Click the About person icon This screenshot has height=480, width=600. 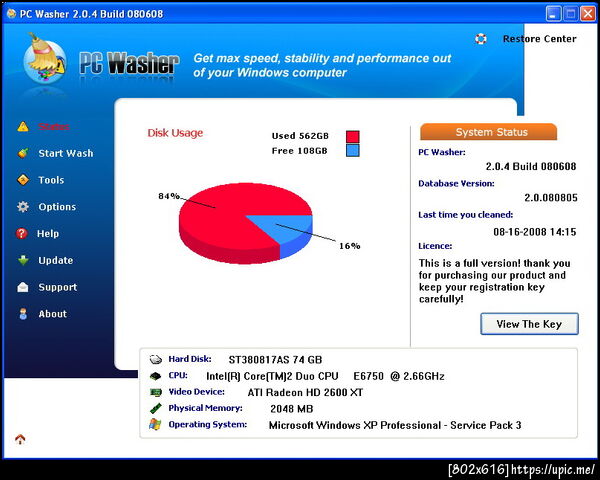pos(23,314)
